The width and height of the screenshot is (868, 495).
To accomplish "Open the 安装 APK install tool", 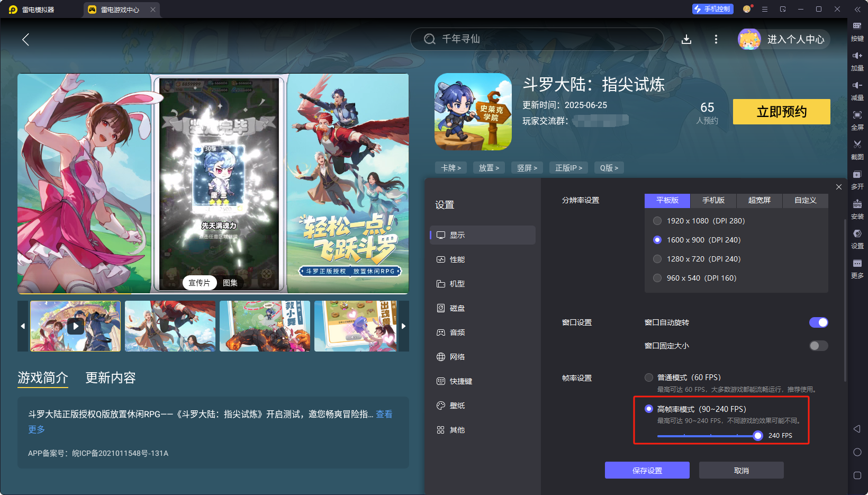I will pyautogui.click(x=857, y=209).
